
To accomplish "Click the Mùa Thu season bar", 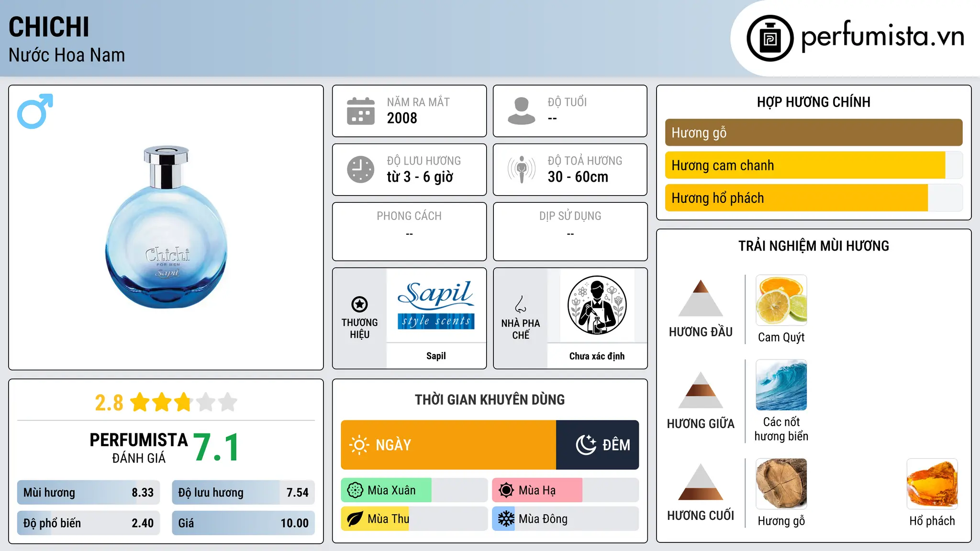I will click(x=414, y=519).
